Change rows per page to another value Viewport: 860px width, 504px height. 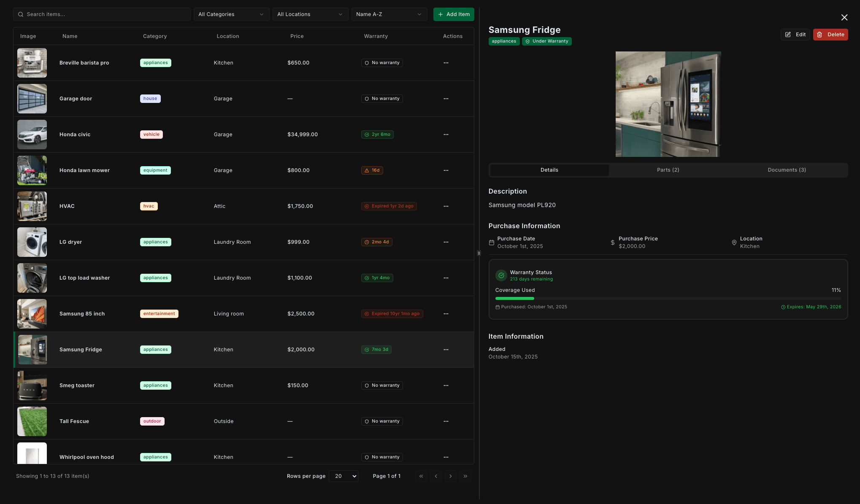[343, 476]
